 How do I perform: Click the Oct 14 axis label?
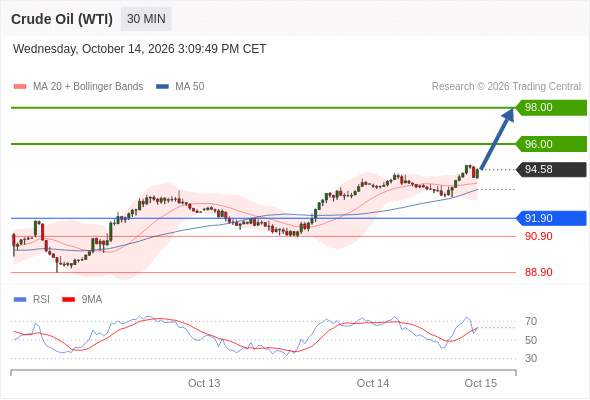click(373, 383)
